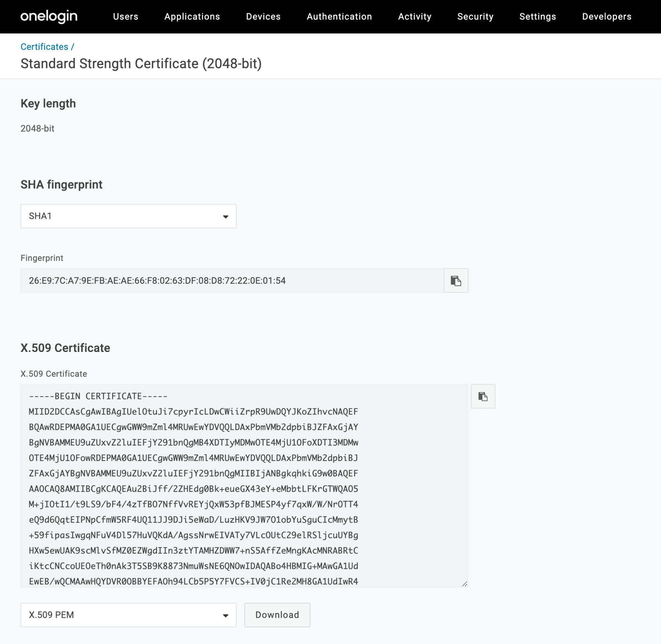Expand the SHA fingerprint selector arrow
Image resolution: width=661 pixels, height=644 pixels.
pos(225,216)
